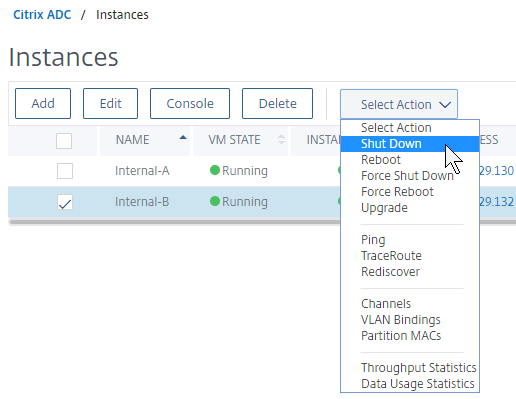Select Force Shut Down option
The image size is (516, 399).
click(407, 176)
